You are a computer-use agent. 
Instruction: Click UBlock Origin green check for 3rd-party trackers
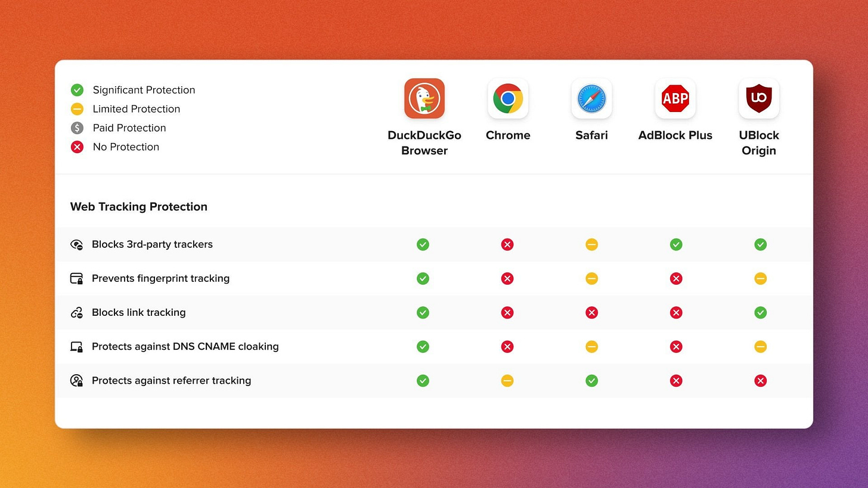click(760, 244)
